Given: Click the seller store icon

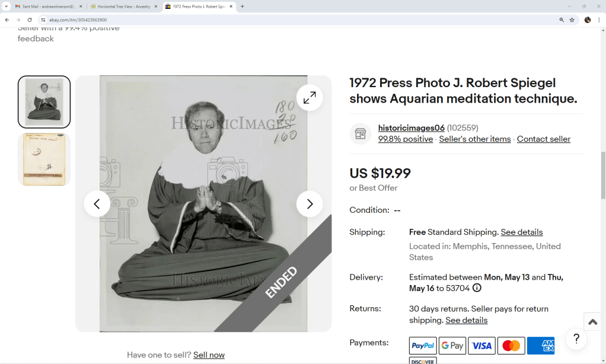Looking at the screenshot, I should pos(360,134).
